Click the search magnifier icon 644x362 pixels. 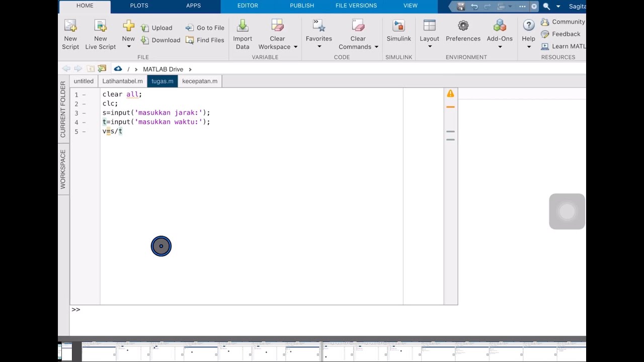pos(547,7)
